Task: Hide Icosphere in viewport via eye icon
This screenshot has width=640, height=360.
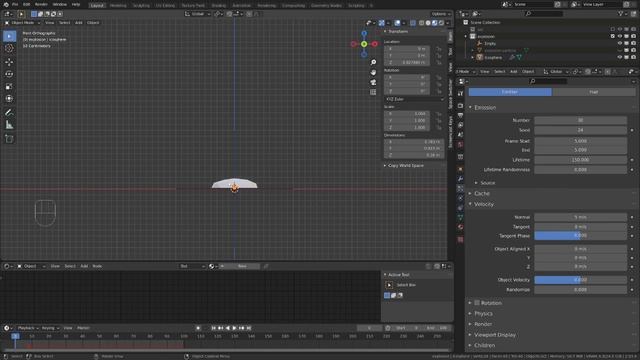Action: pyautogui.click(x=620, y=58)
